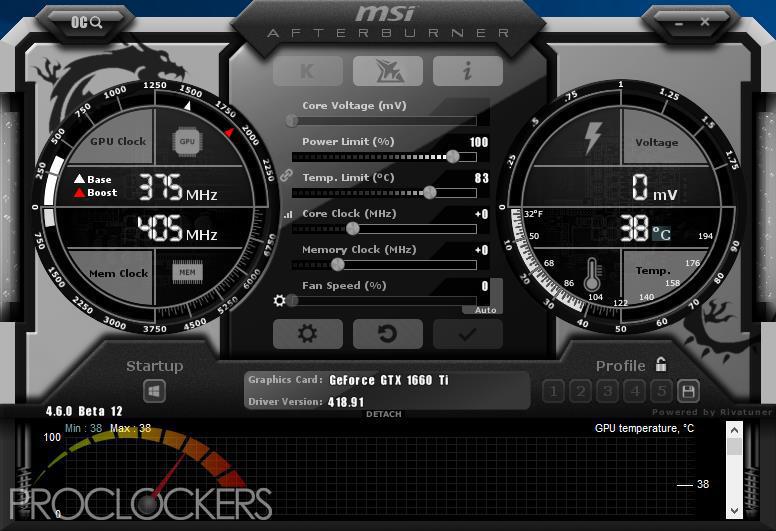The height and width of the screenshot is (531, 776).
Task: Select profile slot 2
Action: coord(581,391)
